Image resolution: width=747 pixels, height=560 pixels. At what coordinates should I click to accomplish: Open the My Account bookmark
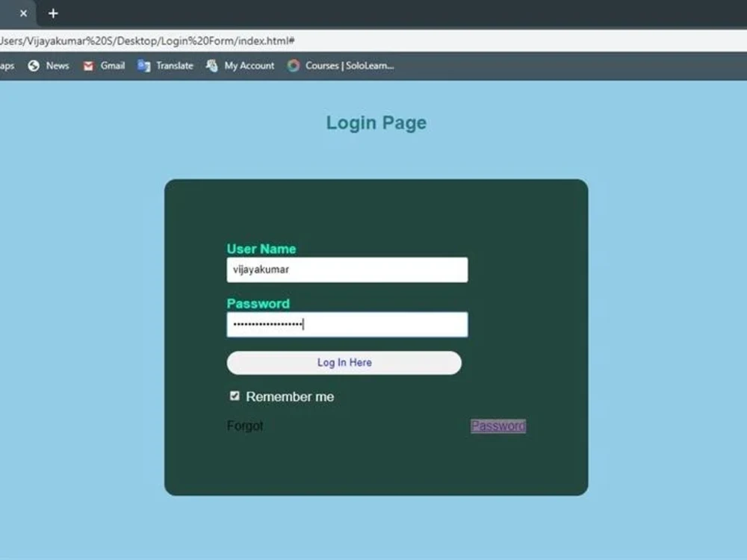point(239,66)
